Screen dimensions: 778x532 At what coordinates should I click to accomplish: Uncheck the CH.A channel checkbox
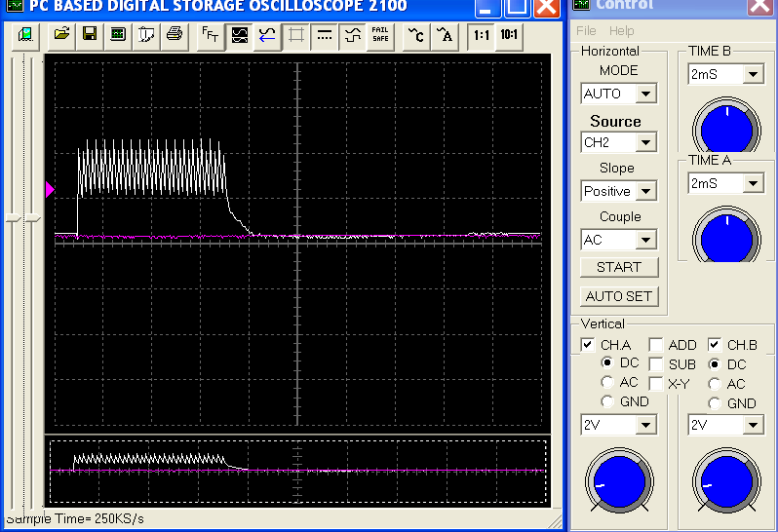coord(587,345)
